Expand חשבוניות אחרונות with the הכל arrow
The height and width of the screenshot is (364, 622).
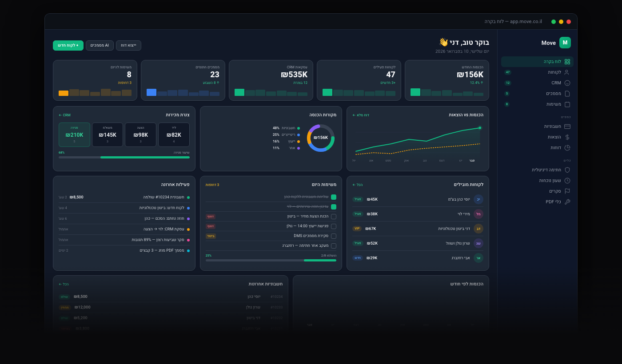64,284
